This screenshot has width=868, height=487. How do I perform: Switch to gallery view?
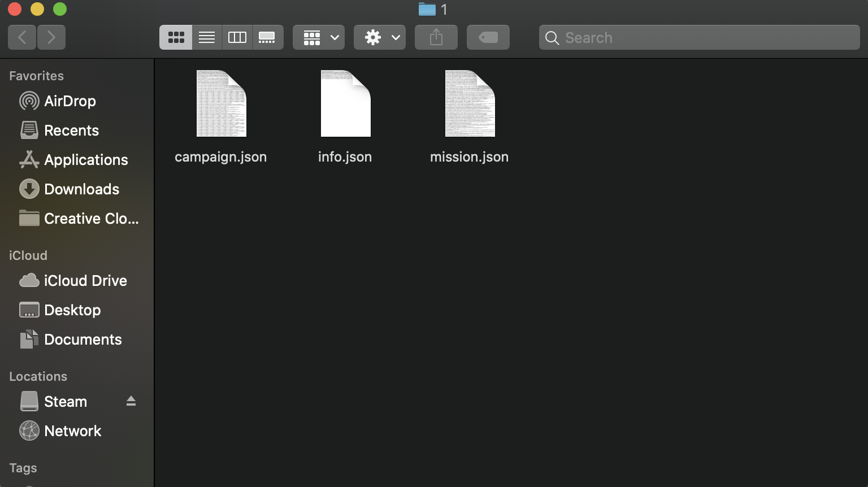pyautogui.click(x=267, y=37)
